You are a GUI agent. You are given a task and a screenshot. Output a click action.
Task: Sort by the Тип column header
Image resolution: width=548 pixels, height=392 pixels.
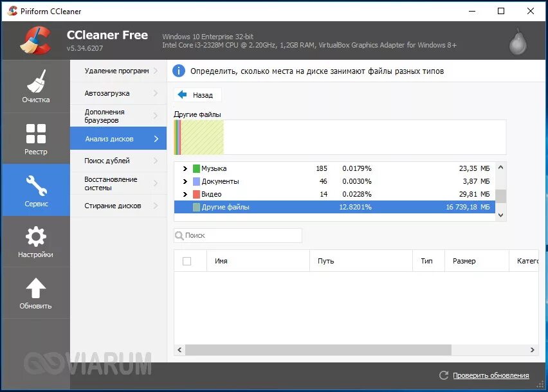click(x=428, y=261)
